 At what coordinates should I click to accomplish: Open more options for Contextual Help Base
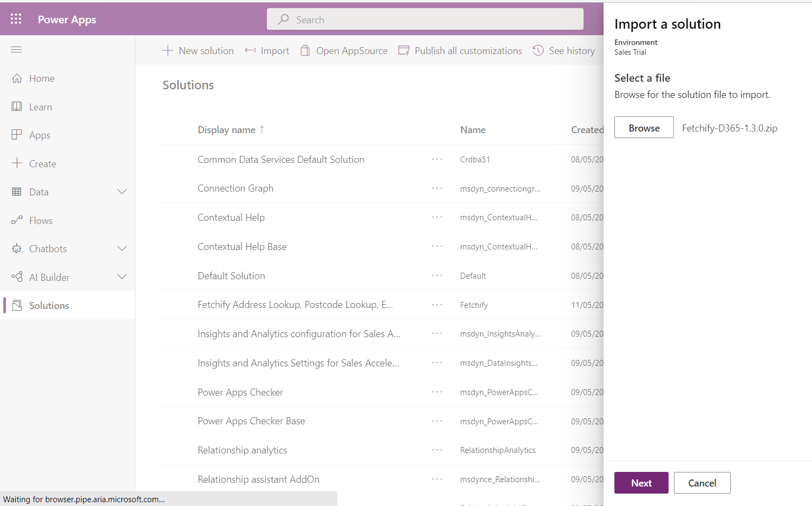(437, 246)
